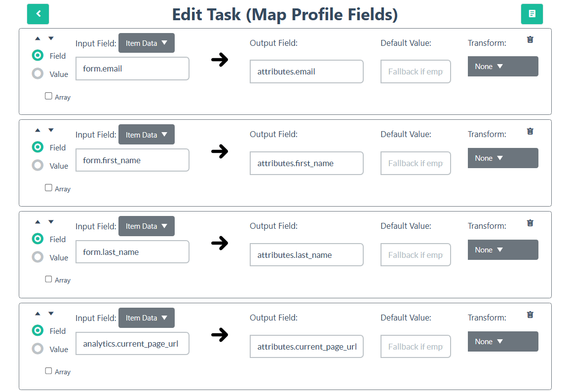The width and height of the screenshot is (572, 392).
Task: Enable Array for the form.email mapping
Action: (x=48, y=96)
